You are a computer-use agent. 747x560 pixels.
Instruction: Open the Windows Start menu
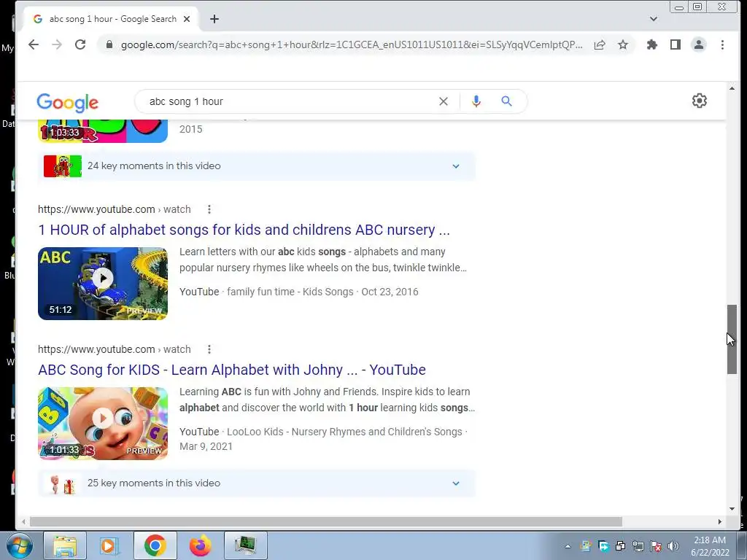tap(18, 545)
